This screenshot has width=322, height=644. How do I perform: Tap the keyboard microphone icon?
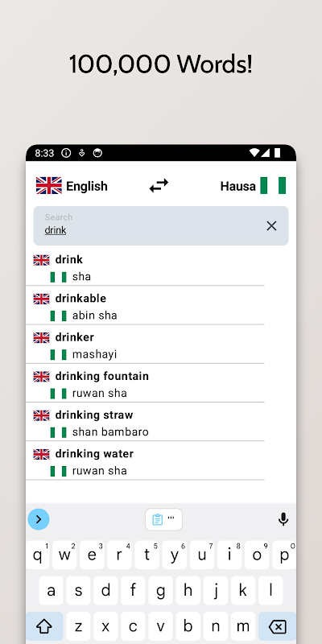pos(283,519)
